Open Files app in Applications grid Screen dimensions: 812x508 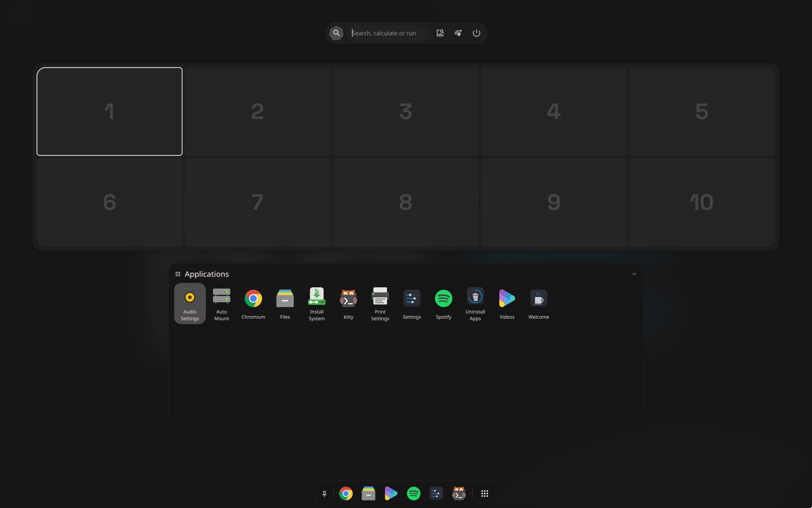coord(285,304)
